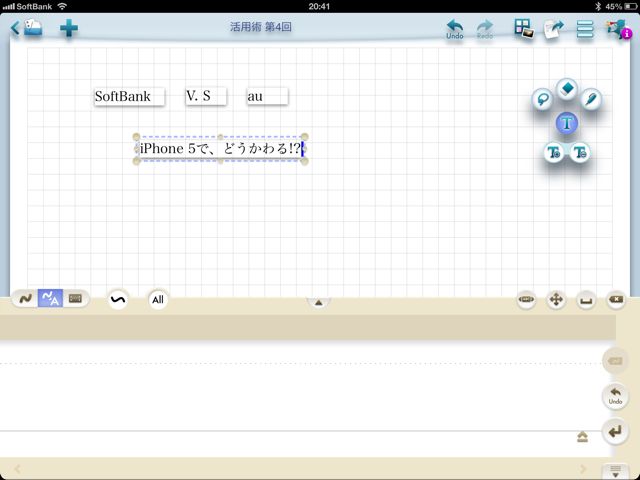Go back to the note list
640x480 pixels.
point(27,28)
